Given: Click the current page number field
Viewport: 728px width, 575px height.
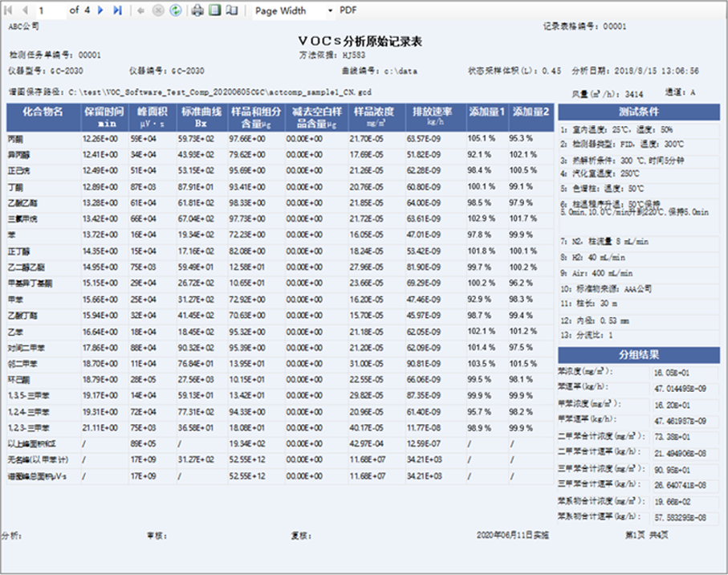Looking at the screenshot, I should [50, 10].
